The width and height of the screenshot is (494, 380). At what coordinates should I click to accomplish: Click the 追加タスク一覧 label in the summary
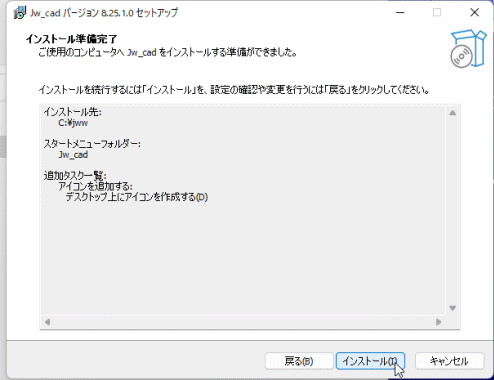point(75,176)
